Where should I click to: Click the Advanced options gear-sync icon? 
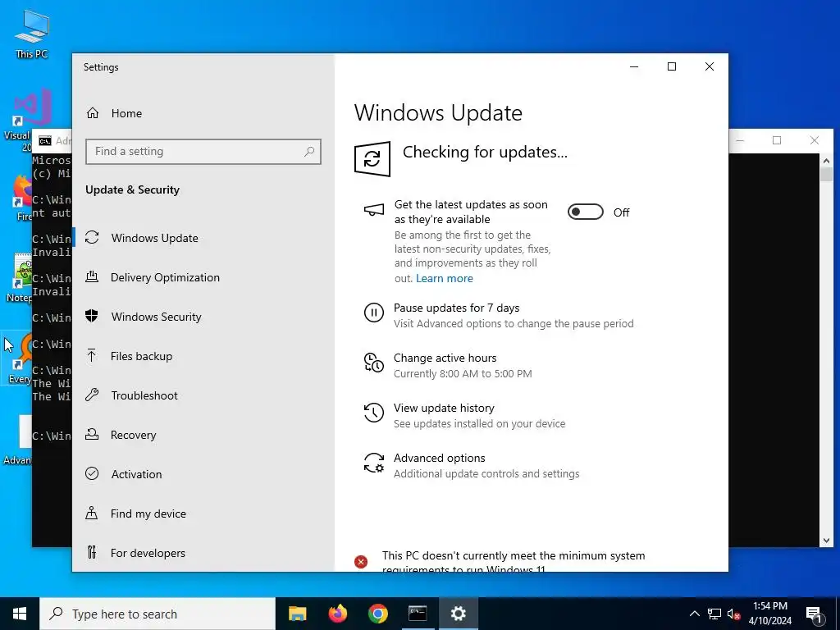[374, 463]
